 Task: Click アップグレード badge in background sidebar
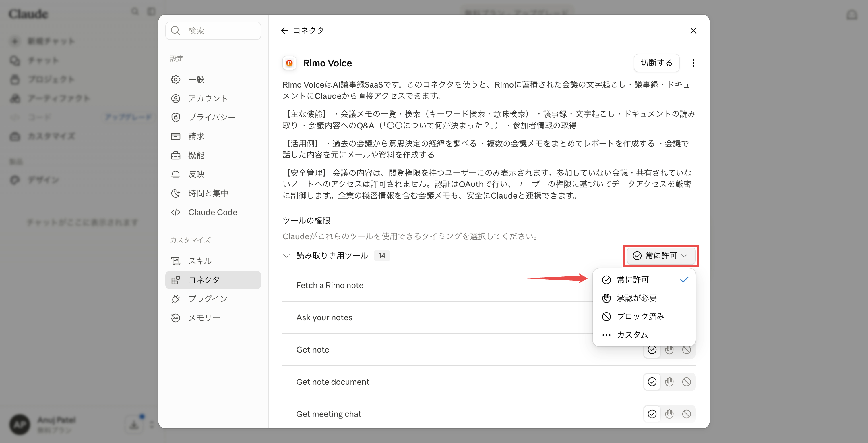click(128, 117)
